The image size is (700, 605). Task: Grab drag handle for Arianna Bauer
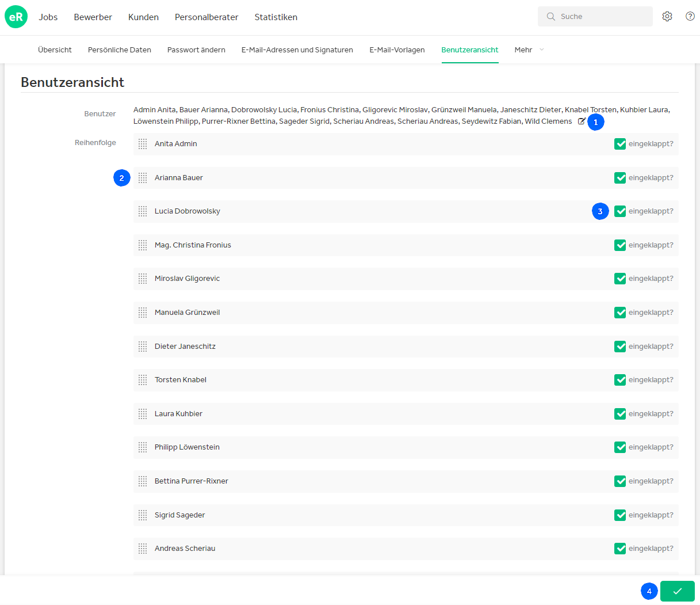[143, 178]
